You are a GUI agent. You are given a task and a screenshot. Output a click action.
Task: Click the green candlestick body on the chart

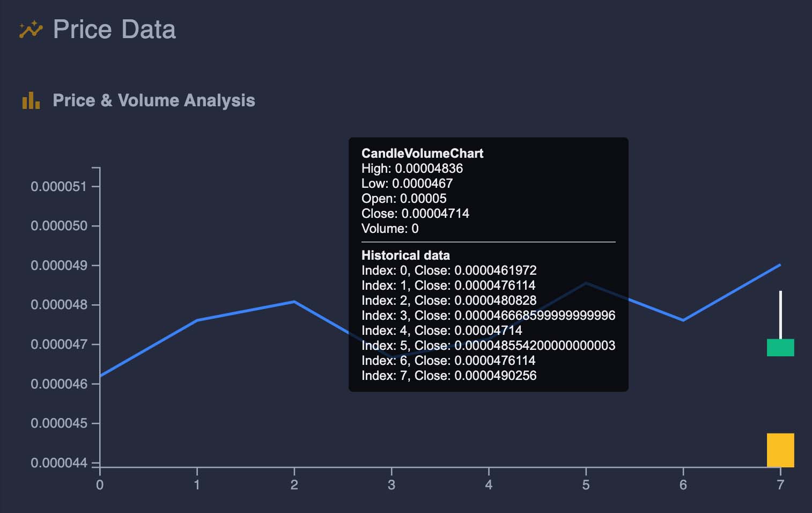(780, 348)
